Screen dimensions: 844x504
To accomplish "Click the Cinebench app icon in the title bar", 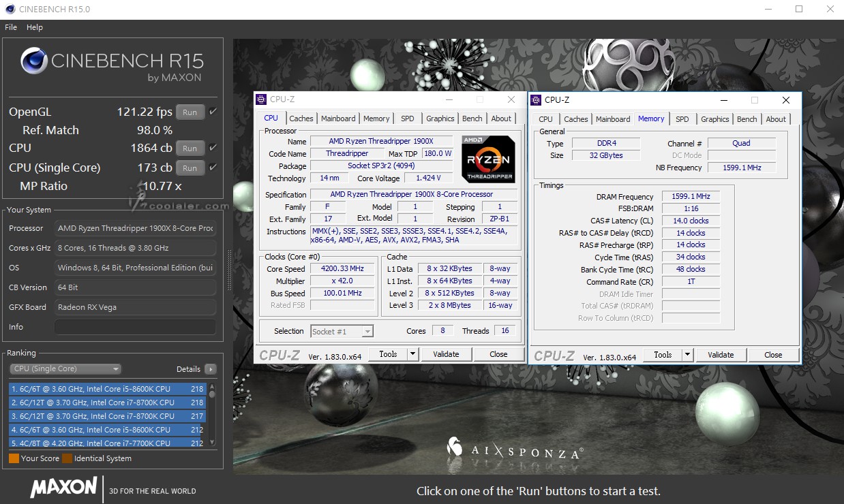I will (x=9, y=10).
